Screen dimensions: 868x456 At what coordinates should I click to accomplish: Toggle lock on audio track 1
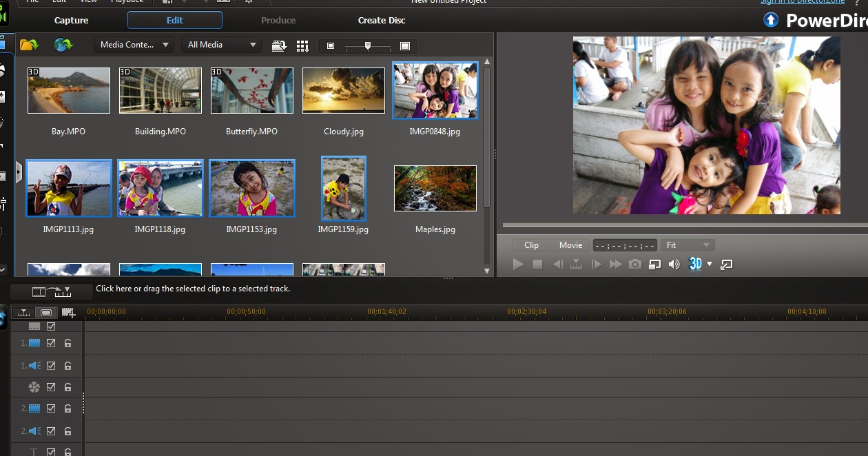tap(68, 365)
